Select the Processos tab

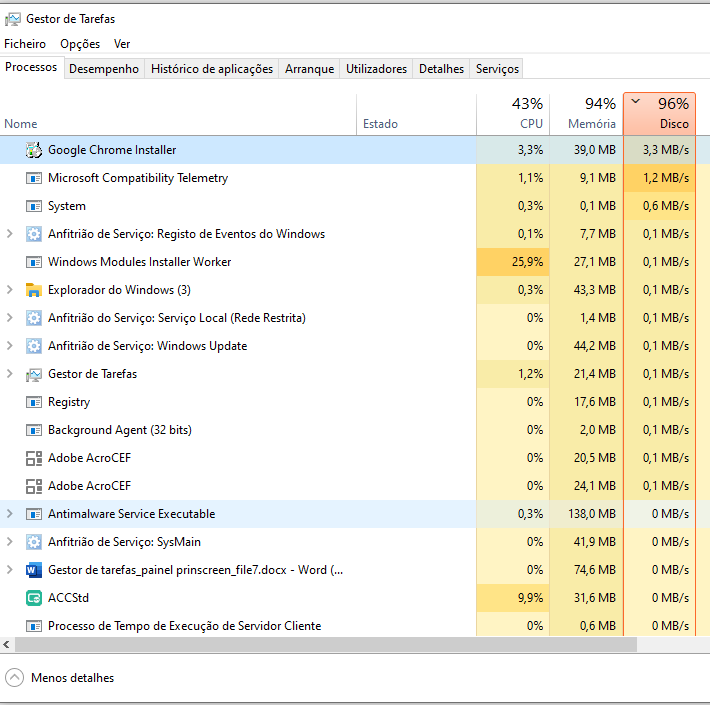click(x=31, y=67)
